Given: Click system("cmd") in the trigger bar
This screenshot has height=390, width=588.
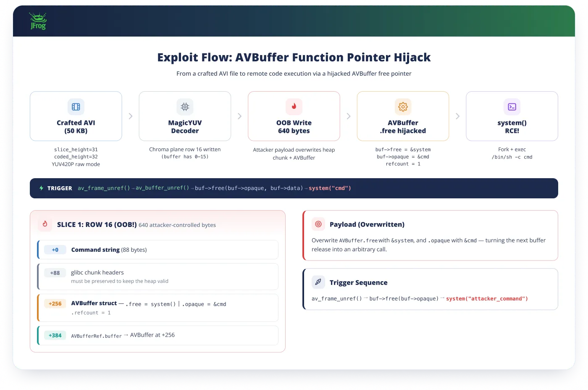Looking at the screenshot, I should (x=330, y=188).
